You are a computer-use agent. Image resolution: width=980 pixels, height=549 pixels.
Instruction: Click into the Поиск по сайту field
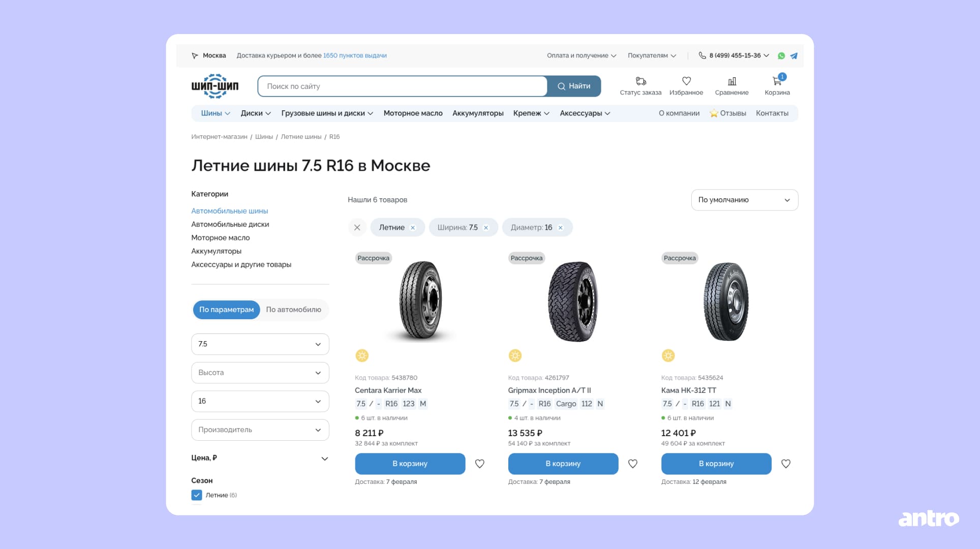[402, 86]
